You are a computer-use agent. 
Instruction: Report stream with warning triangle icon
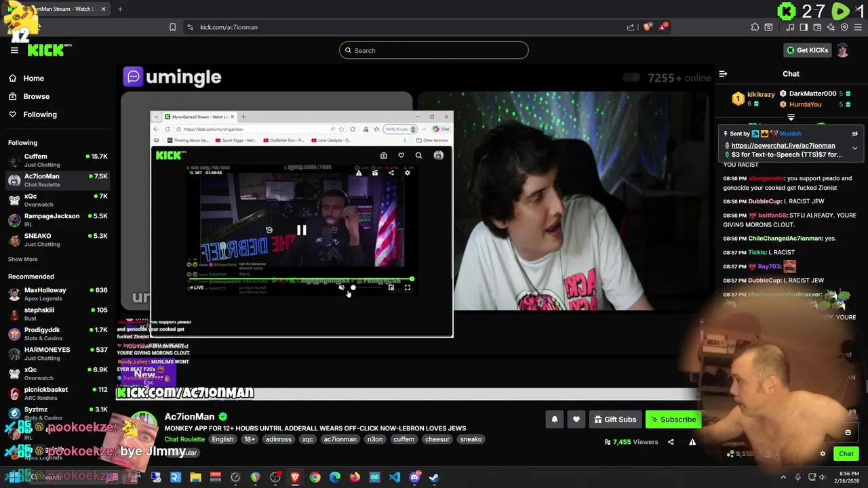pyautogui.click(x=692, y=442)
